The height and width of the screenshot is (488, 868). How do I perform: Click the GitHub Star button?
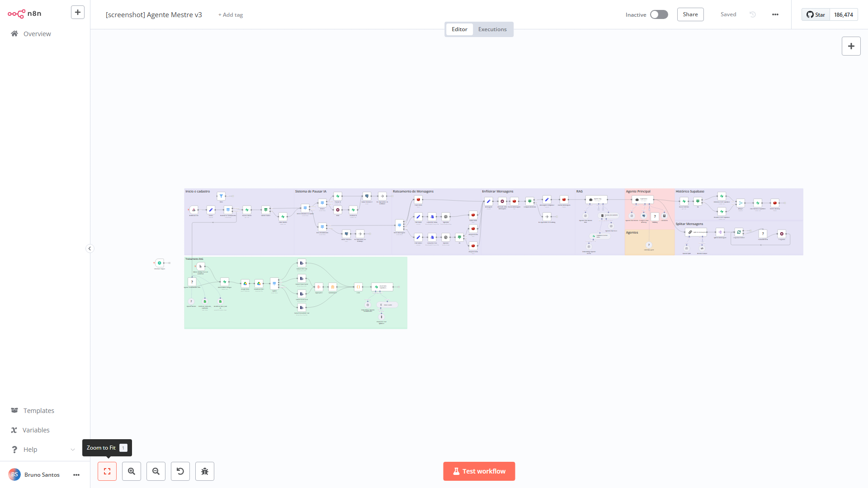coord(816,14)
